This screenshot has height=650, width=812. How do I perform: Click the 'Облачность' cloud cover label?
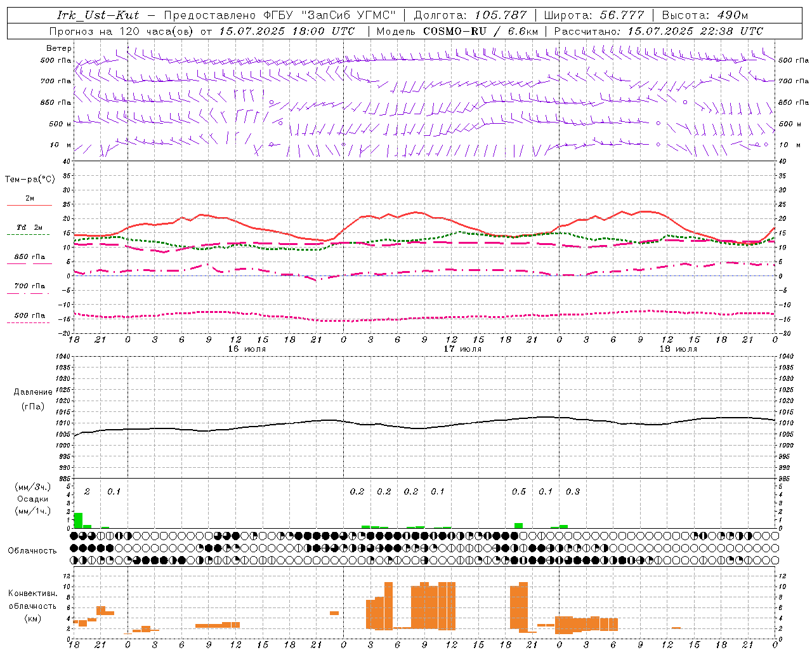click(x=32, y=551)
